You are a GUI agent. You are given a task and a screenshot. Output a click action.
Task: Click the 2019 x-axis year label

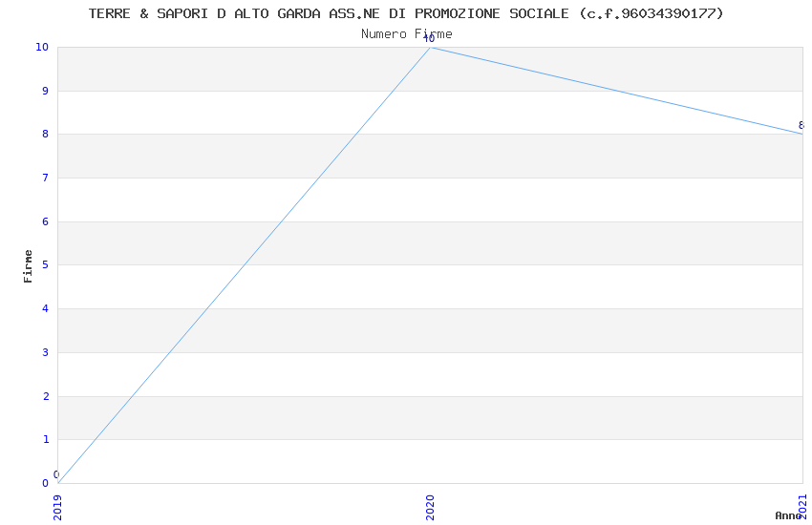(57, 508)
